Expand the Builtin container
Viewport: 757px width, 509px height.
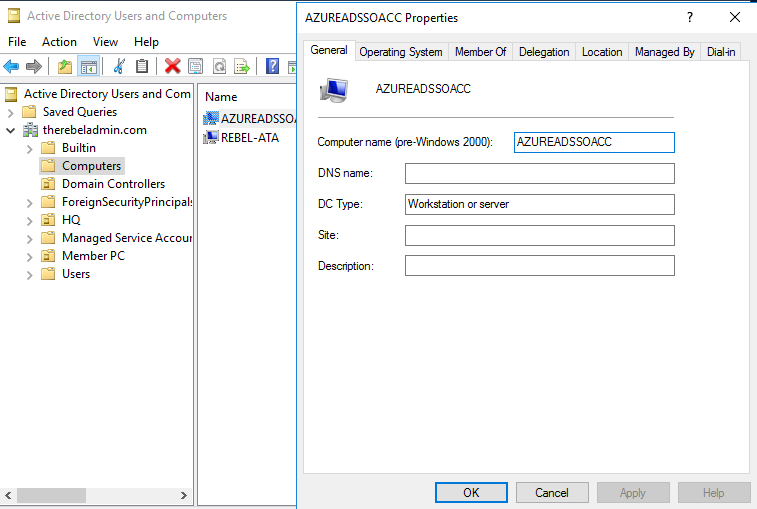(x=29, y=149)
